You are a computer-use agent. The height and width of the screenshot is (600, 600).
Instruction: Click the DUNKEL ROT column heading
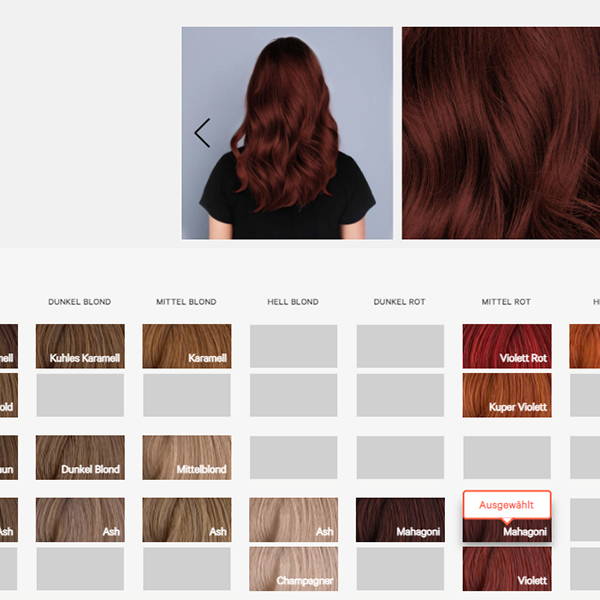coord(399,302)
